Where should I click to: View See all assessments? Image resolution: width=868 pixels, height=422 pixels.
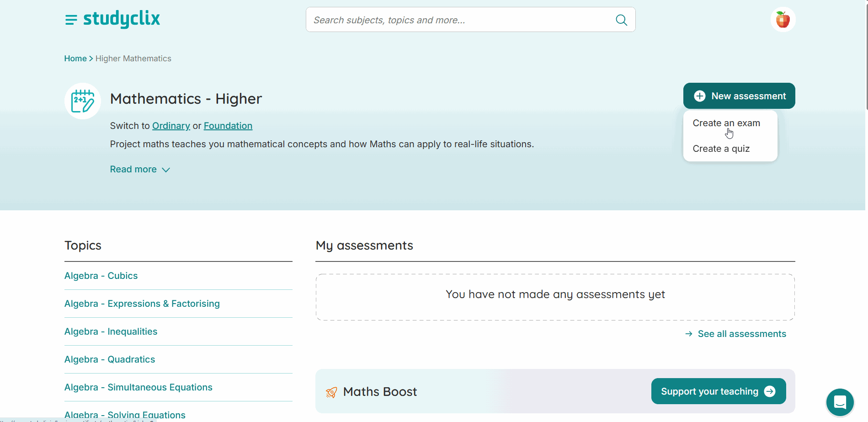(x=742, y=334)
